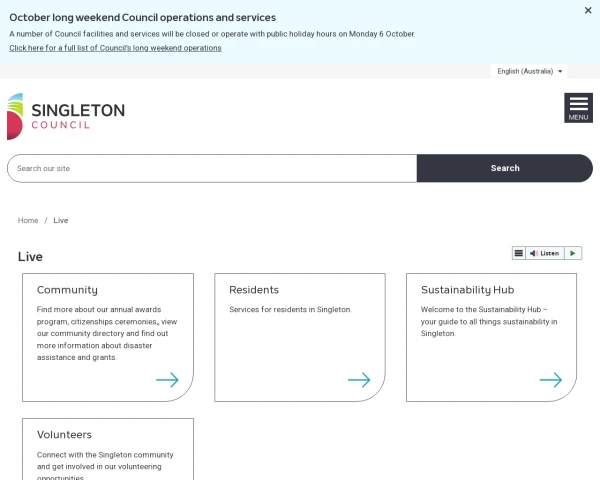The image size is (600, 480).
Task: Click the Live page heading
Action: click(x=30, y=257)
